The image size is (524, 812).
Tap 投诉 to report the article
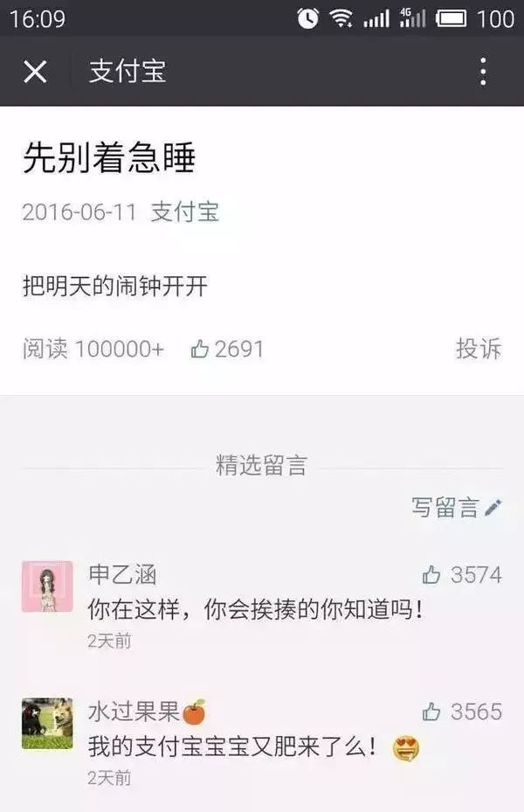(479, 349)
